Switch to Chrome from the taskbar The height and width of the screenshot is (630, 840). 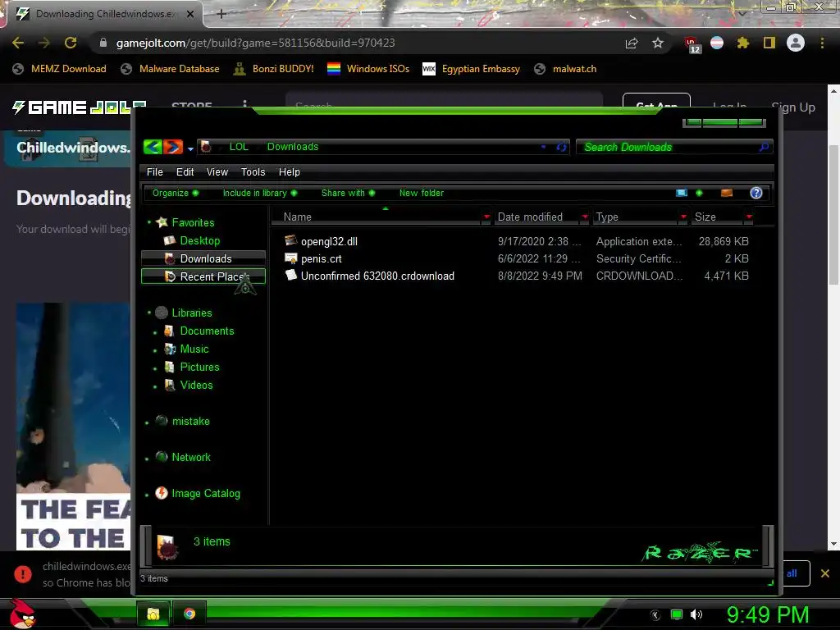(189, 614)
